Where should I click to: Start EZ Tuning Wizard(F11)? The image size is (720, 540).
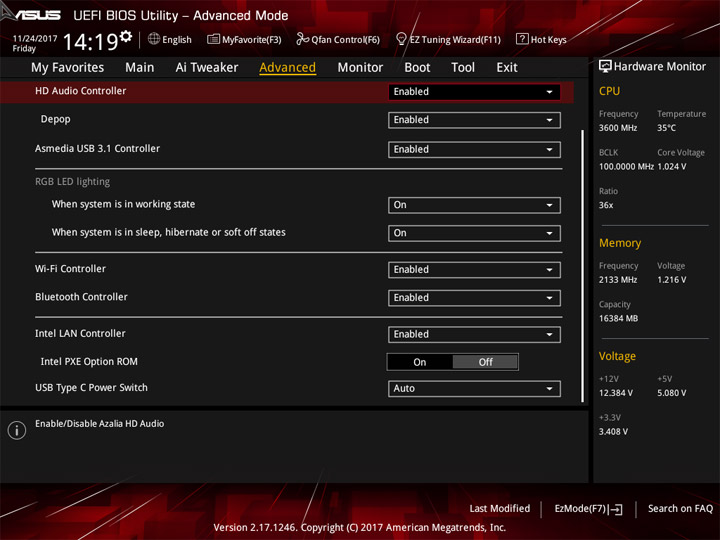(x=449, y=39)
